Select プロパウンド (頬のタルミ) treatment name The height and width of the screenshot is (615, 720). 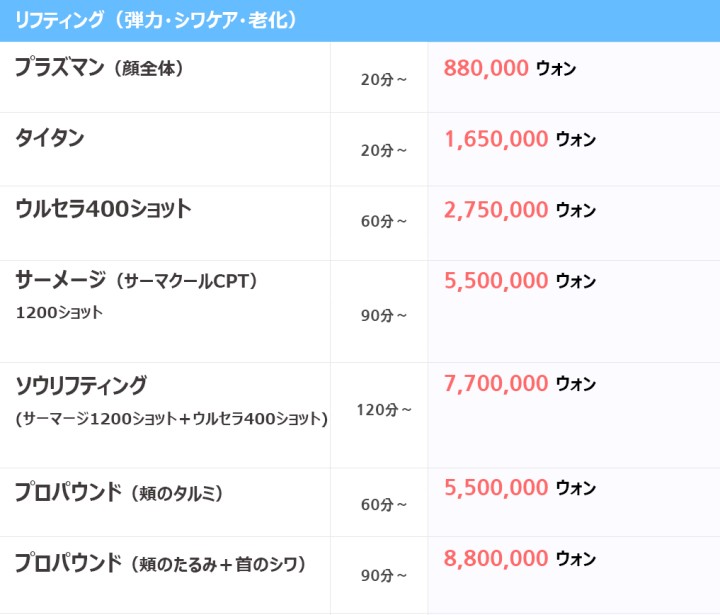click(119, 492)
